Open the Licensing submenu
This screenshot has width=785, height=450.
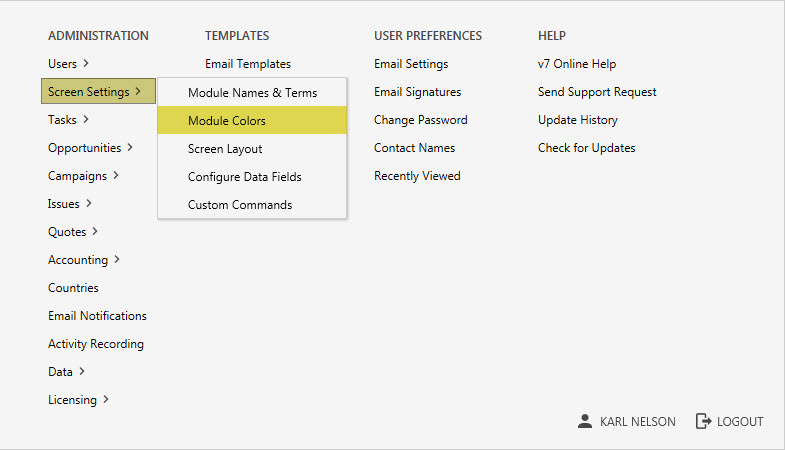[x=78, y=400]
